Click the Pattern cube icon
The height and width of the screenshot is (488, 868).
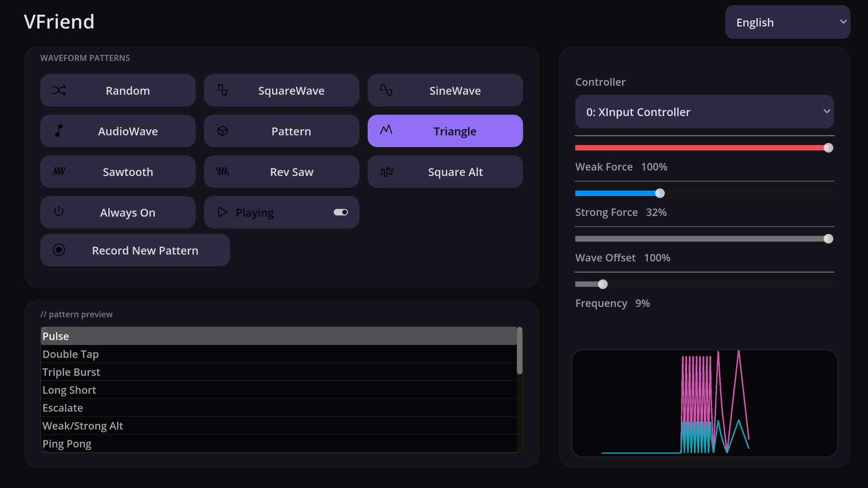222,131
